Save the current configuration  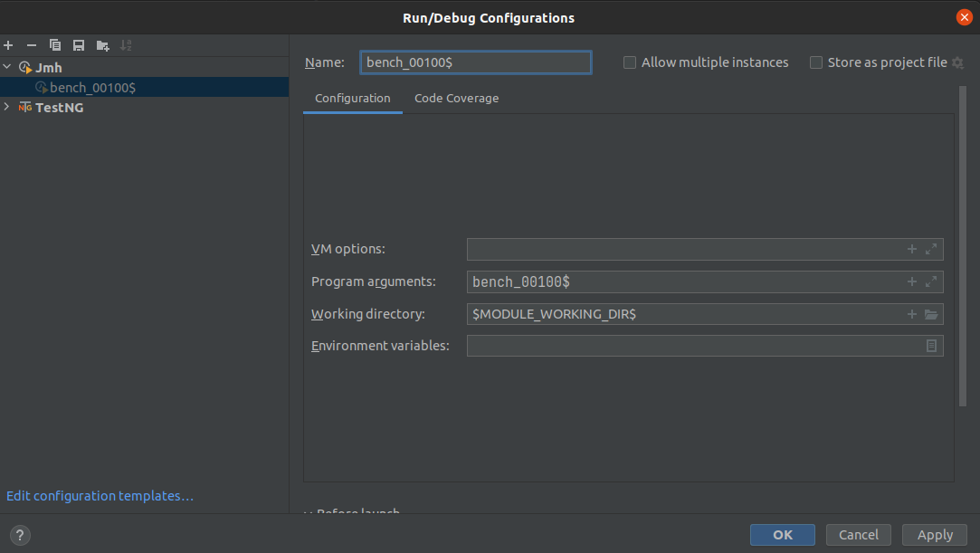pyautogui.click(x=78, y=44)
